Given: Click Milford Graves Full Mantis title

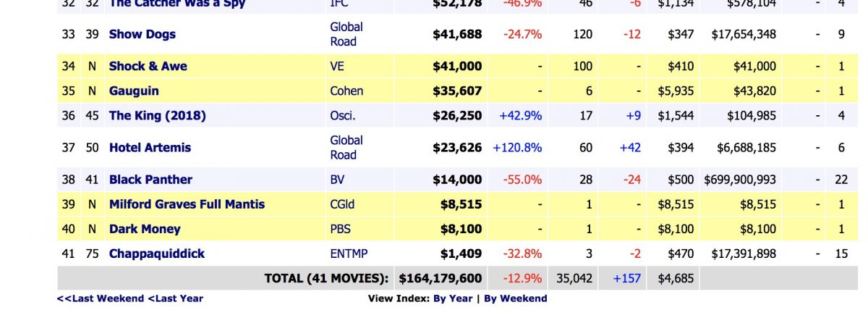Looking at the screenshot, I should coord(187,204).
